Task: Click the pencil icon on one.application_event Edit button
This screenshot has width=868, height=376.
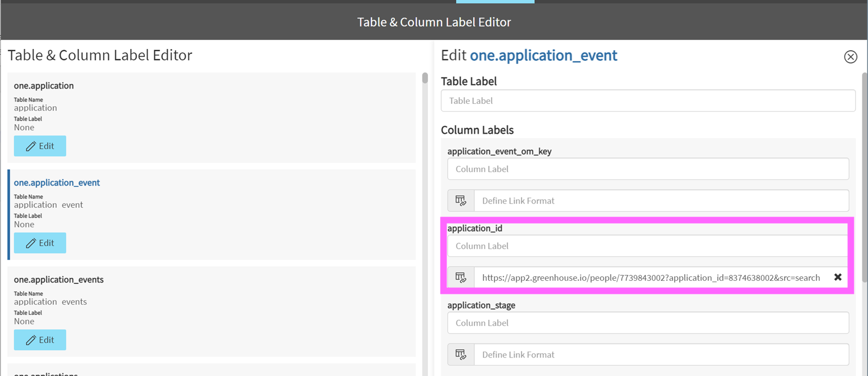Action: tap(31, 243)
